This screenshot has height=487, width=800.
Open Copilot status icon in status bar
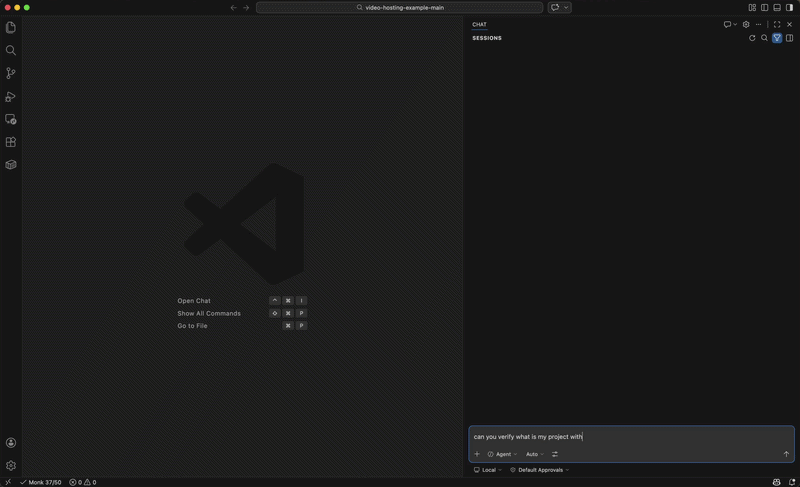click(x=777, y=482)
